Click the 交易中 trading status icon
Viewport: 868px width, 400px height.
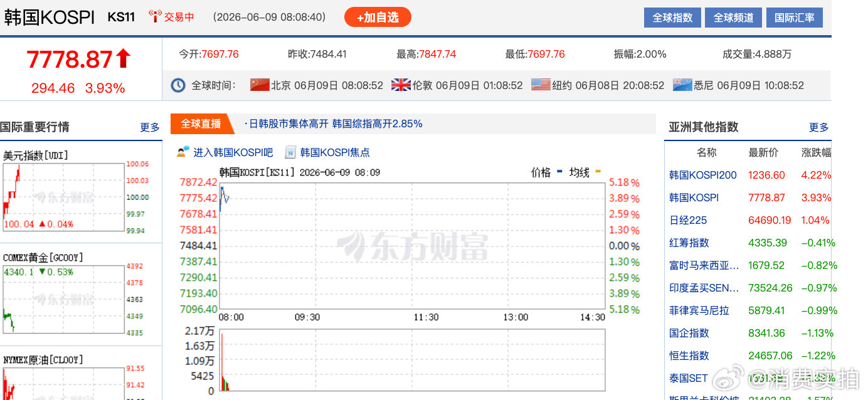pos(155,17)
